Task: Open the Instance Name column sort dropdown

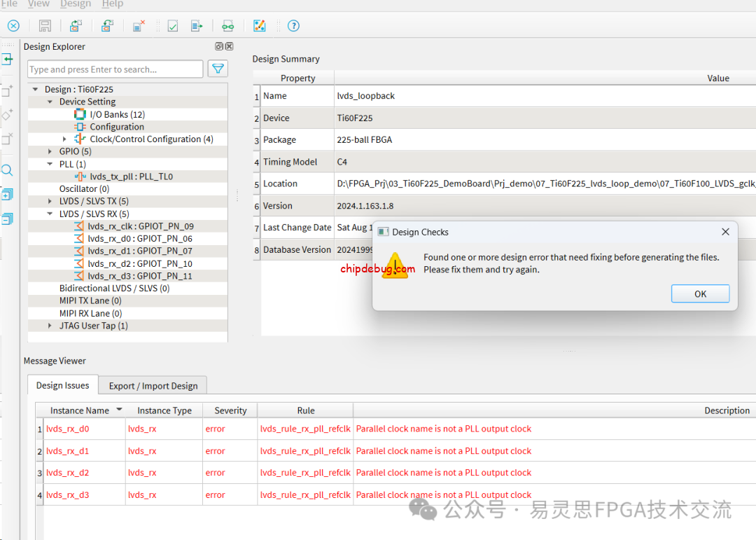Action: coord(119,410)
